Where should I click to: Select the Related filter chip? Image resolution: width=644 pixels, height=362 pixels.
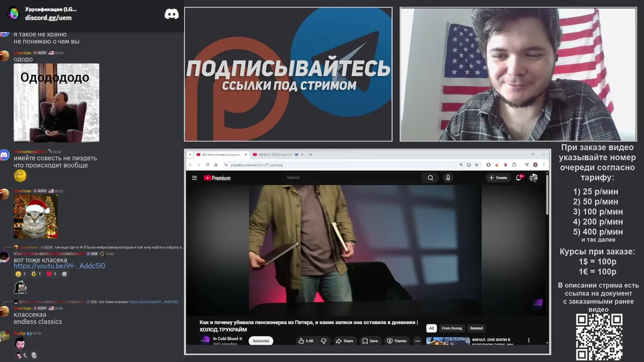click(476, 328)
